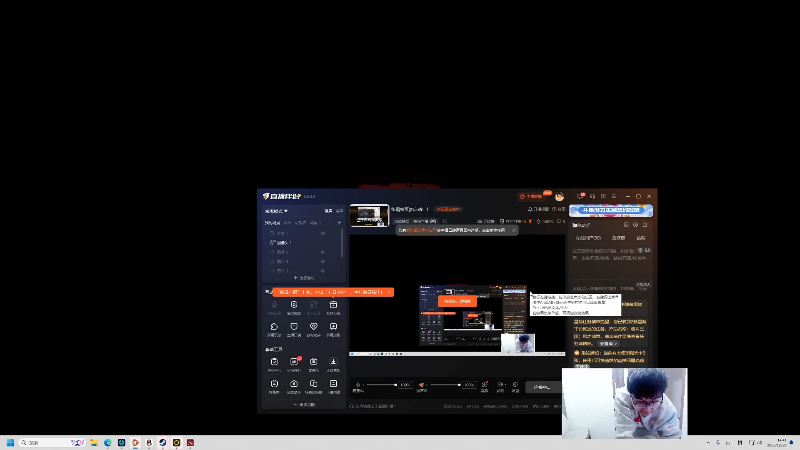
Task: Click the last icon in the chat panel header
Action: point(645,224)
